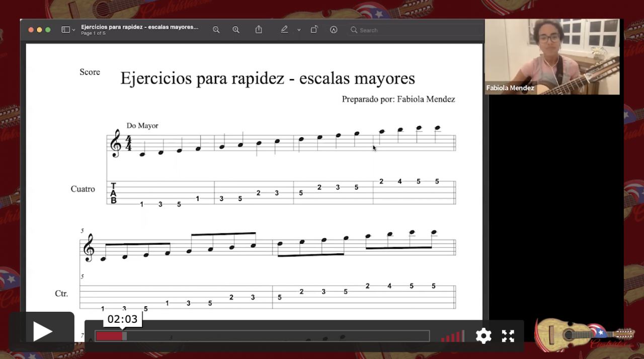This screenshot has height=359, width=644.
Task: Minimize Preview window with yellow button
Action: (39, 30)
